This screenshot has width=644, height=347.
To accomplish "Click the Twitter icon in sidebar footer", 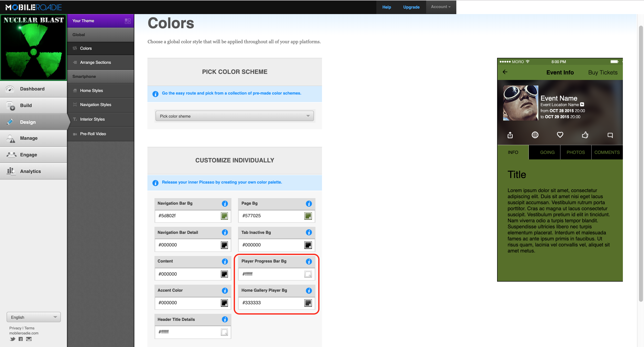I will 12,339.
